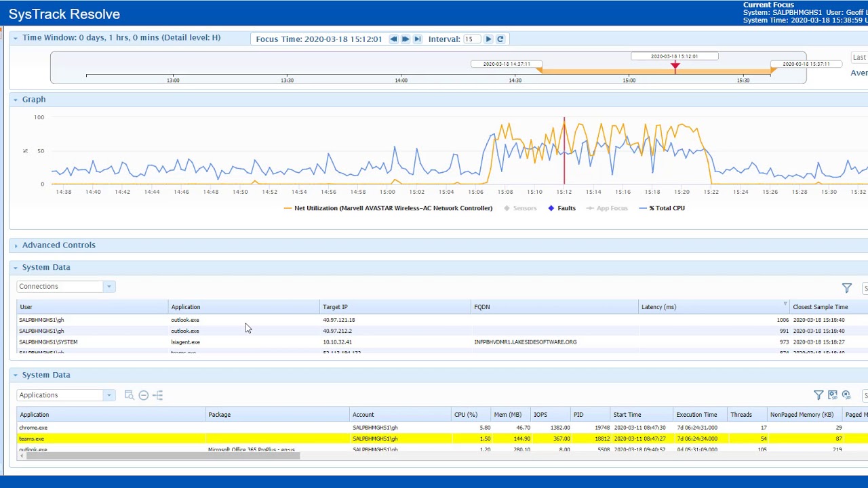Image resolution: width=868 pixels, height=488 pixels.
Task: Click the search-details icon beside Applications dropdown
Action: [x=129, y=395]
